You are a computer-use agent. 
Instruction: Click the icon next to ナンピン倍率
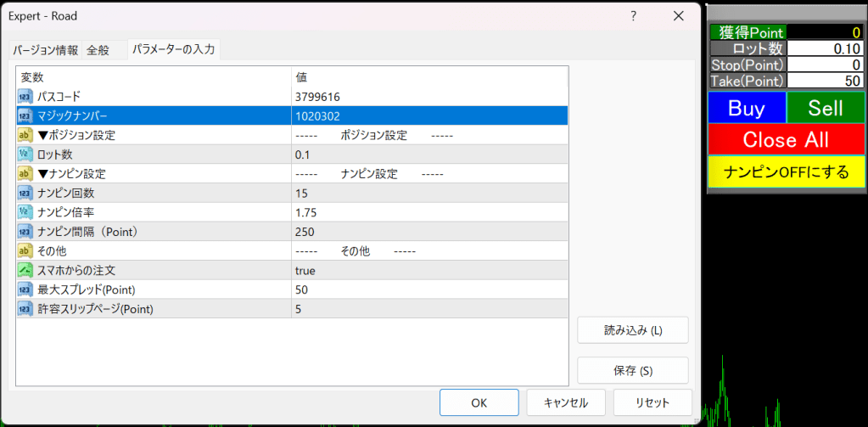click(x=25, y=212)
